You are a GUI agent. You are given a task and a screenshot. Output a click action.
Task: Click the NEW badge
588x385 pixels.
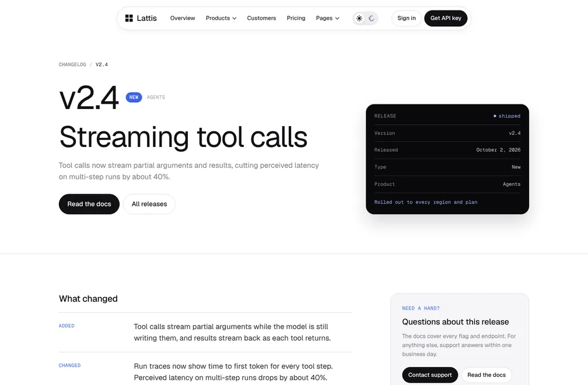134,97
